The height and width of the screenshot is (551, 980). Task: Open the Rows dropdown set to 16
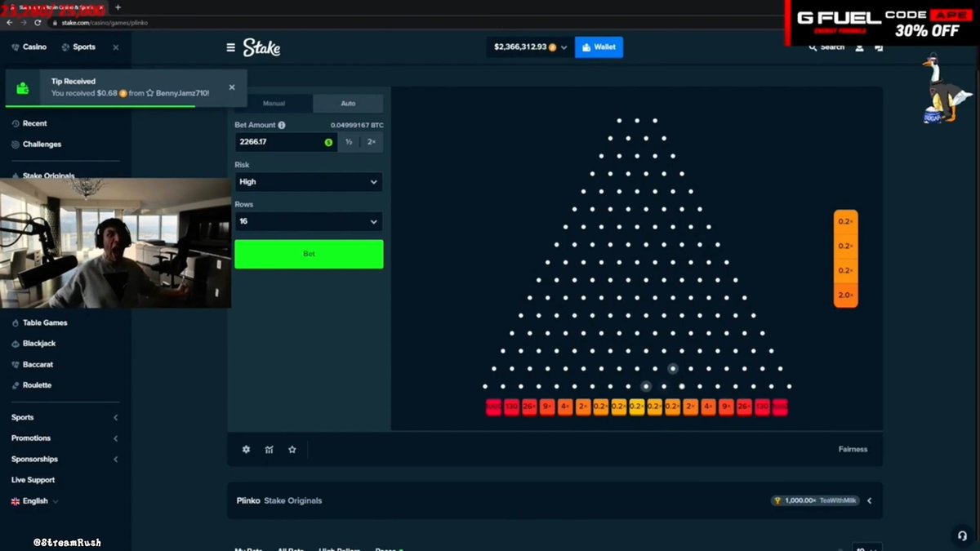[309, 221]
